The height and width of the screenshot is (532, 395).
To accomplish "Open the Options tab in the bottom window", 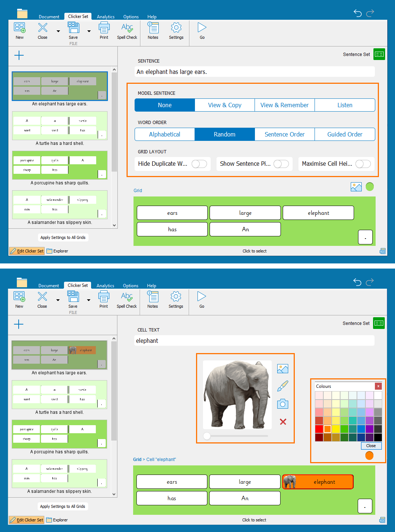I will [131, 286].
